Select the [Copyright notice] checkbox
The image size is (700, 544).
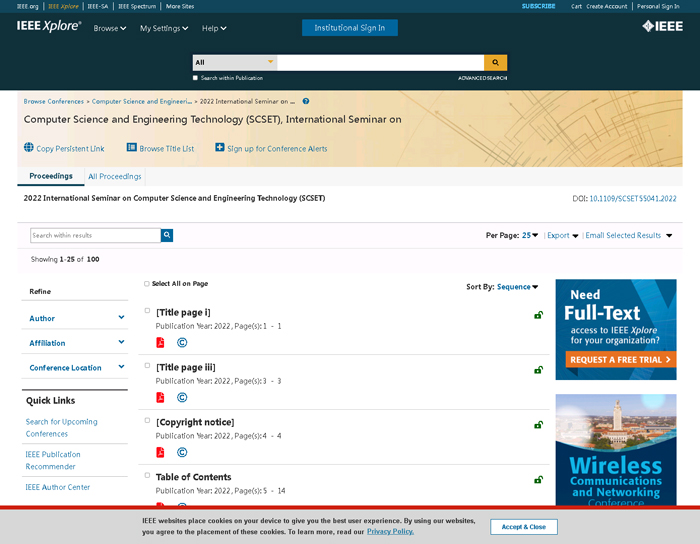pos(147,420)
